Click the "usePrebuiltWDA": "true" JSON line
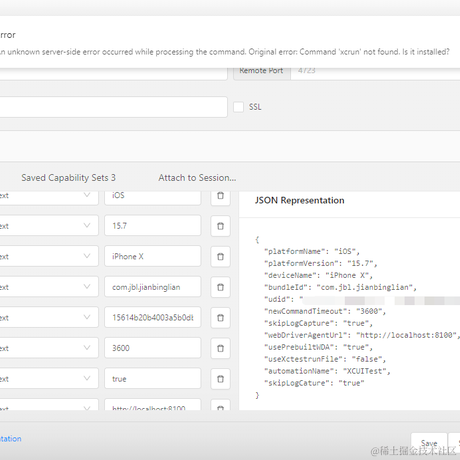This screenshot has width=460, height=460. click(318, 347)
